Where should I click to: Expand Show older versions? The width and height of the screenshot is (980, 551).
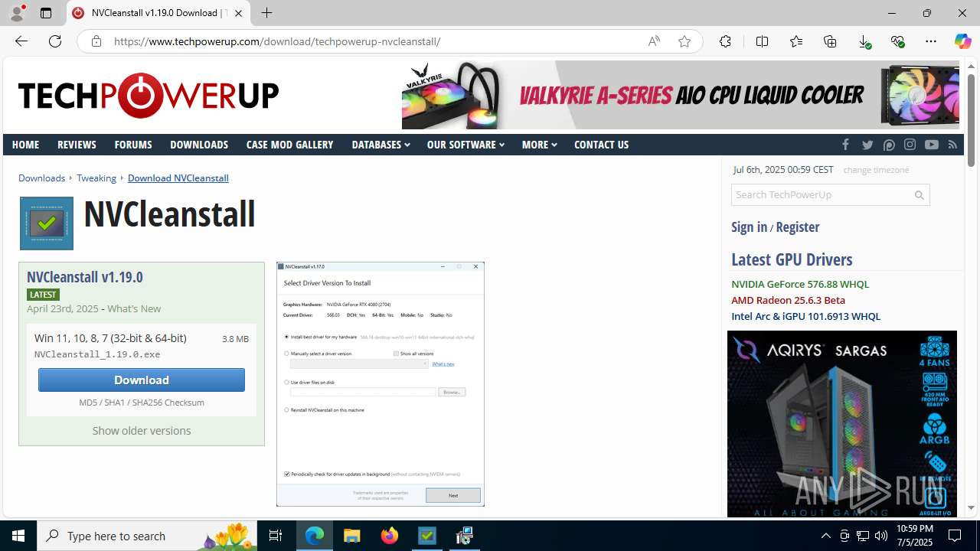pos(142,431)
